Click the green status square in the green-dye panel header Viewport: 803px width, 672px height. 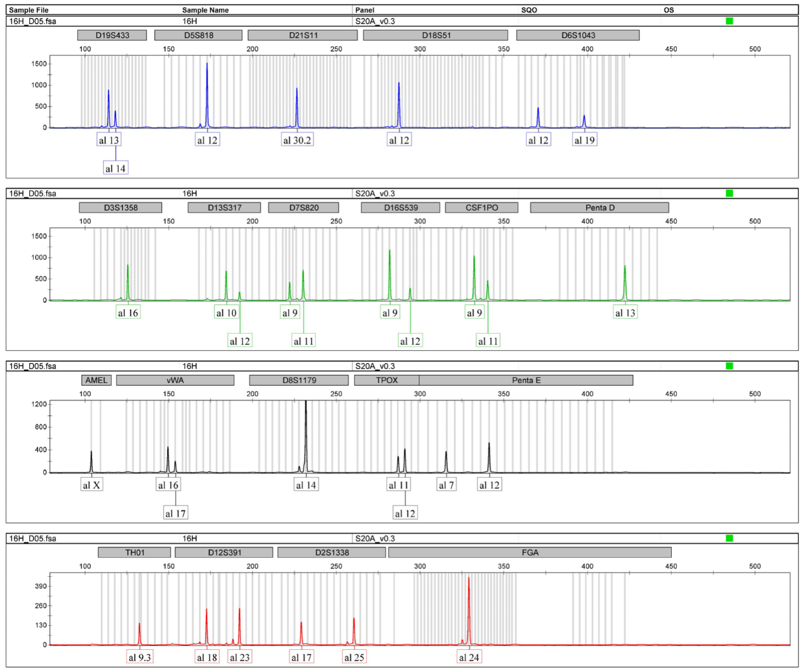[x=729, y=193]
